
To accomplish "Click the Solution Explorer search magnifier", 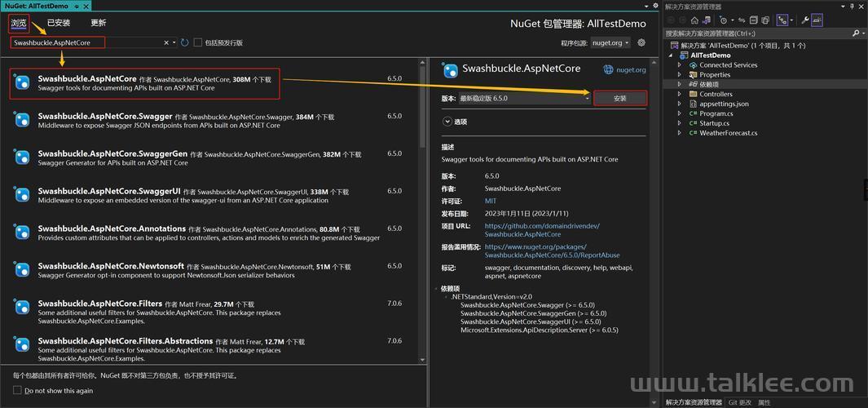I will [x=856, y=33].
